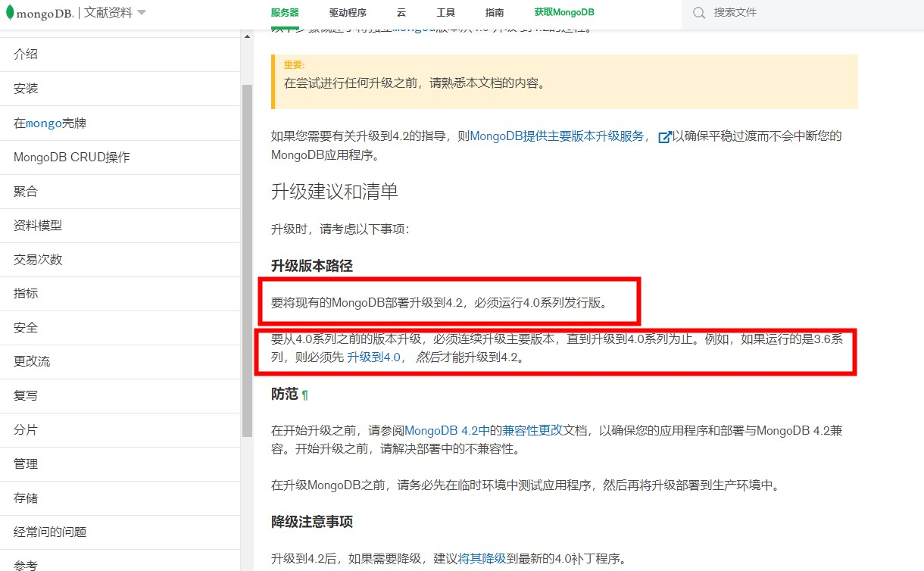
Task: Open 复写 in the sidebar
Action: (120, 395)
